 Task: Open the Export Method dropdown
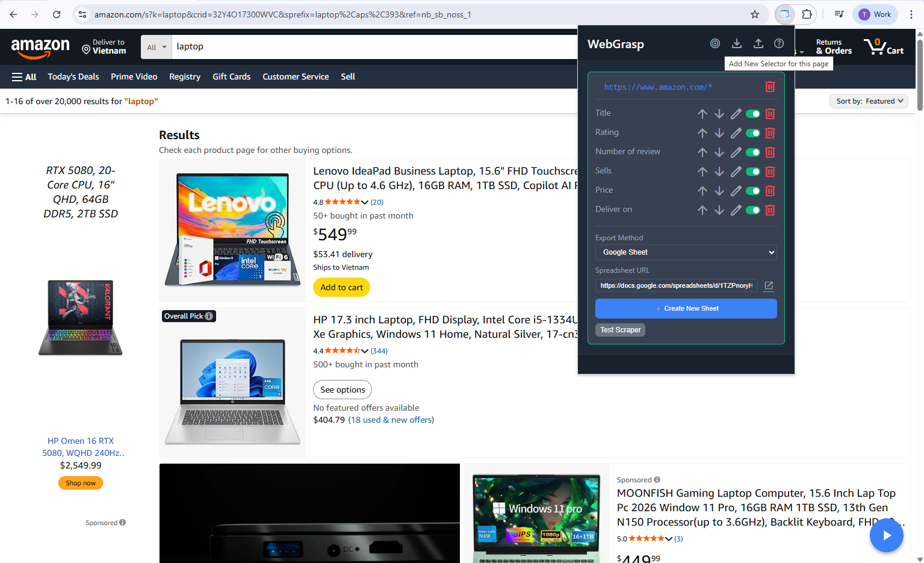coord(686,252)
